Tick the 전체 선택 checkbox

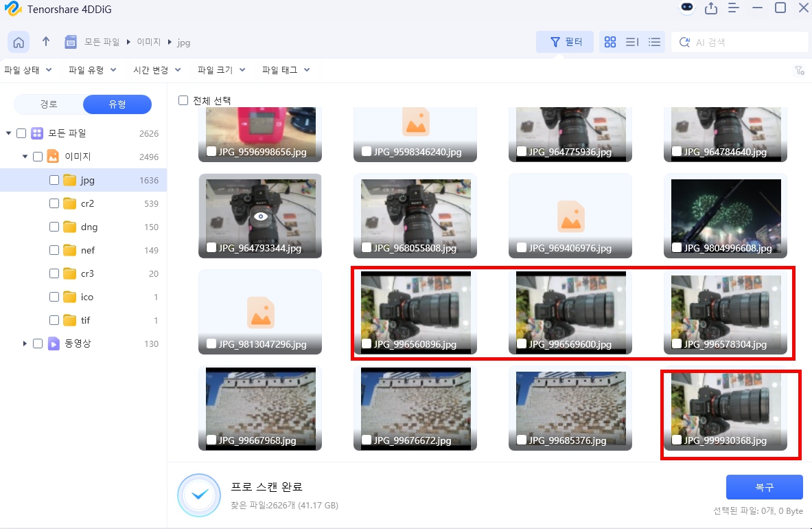183,100
